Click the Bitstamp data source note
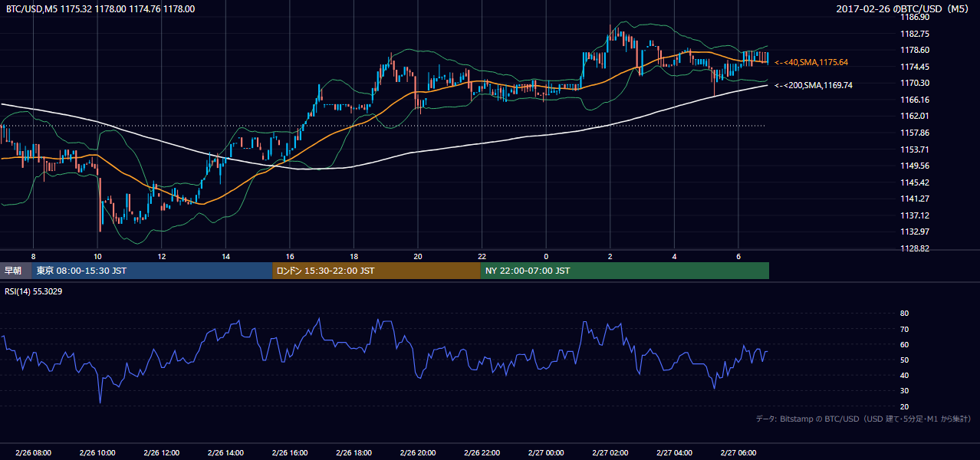The height and width of the screenshot is (460, 980). click(x=863, y=419)
